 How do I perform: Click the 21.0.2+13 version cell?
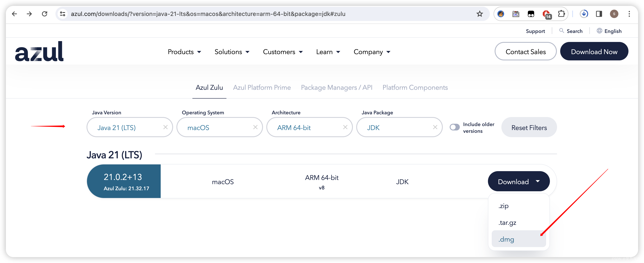124,181
